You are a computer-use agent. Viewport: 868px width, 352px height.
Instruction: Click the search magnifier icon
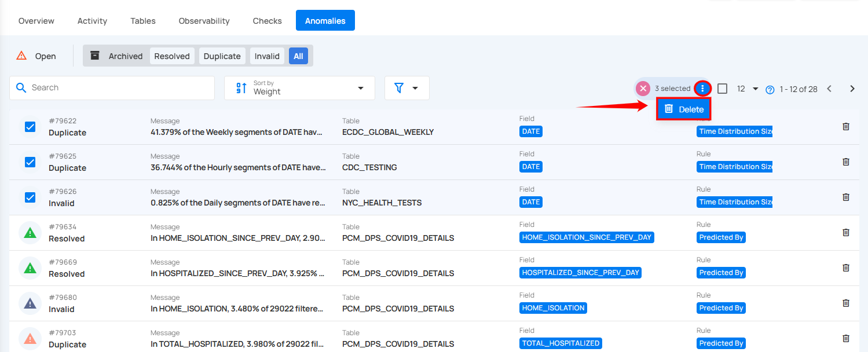(x=21, y=87)
